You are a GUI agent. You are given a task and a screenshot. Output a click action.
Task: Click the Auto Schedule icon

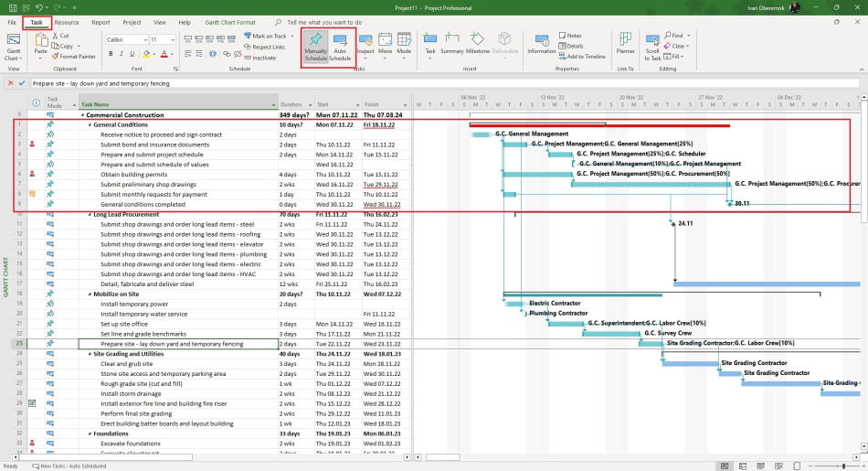340,45
